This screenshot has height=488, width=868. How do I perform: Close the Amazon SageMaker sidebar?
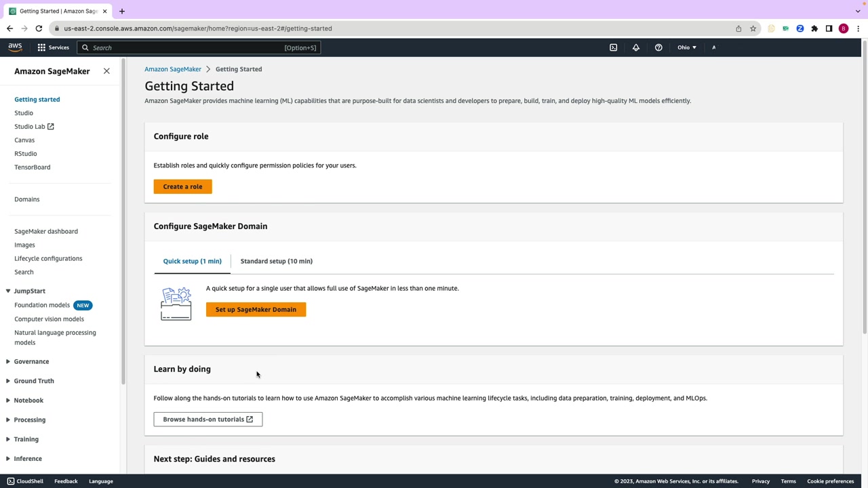pos(106,71)
